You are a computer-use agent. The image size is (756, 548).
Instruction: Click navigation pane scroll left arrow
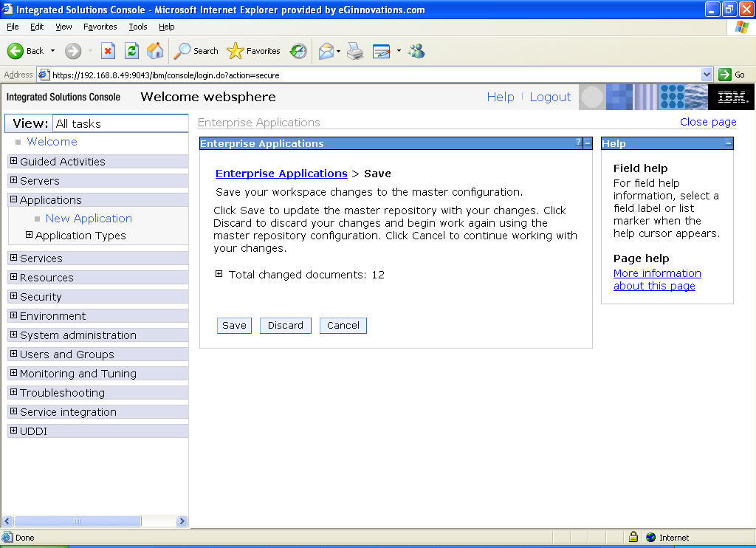click(x=7, y=521)
